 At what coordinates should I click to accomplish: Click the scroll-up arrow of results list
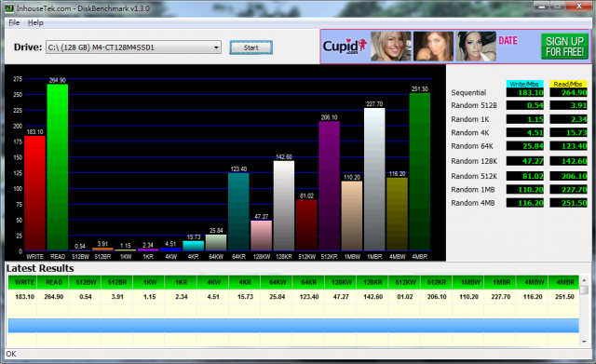[584, 280]
